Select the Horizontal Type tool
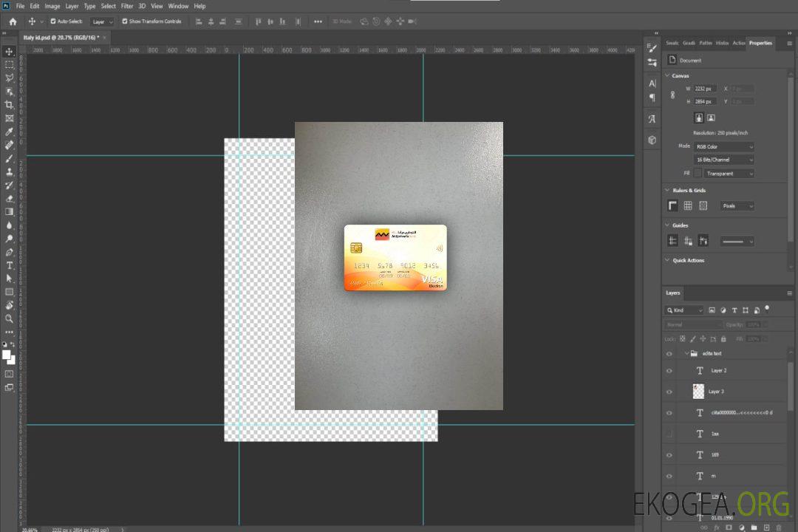Viewport: 798px width, 532px height. coord(9,265)
